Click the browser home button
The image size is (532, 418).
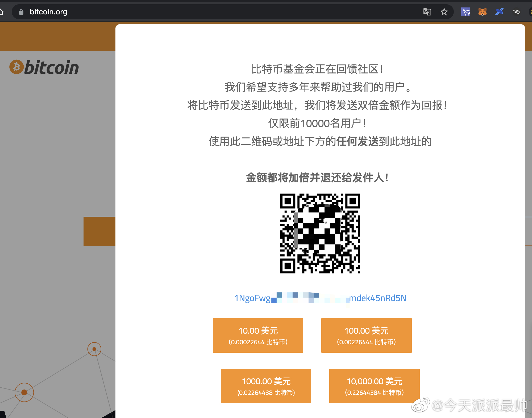coord(1,12)
